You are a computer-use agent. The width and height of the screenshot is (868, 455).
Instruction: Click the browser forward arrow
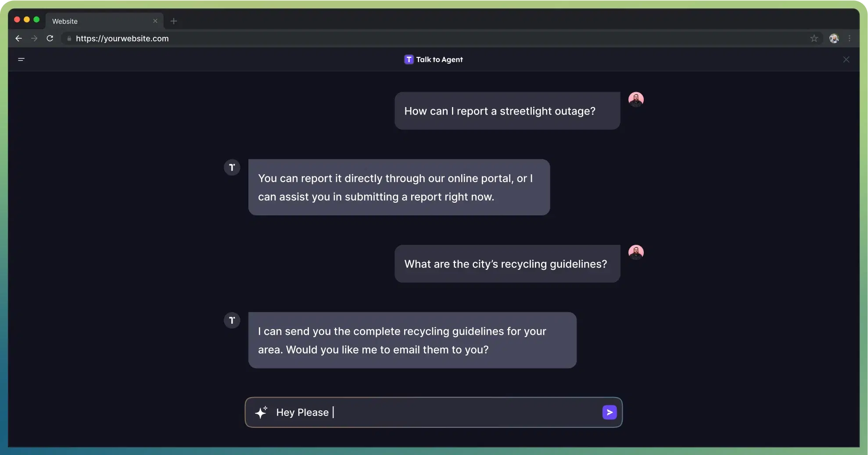[x=34, y=39]
